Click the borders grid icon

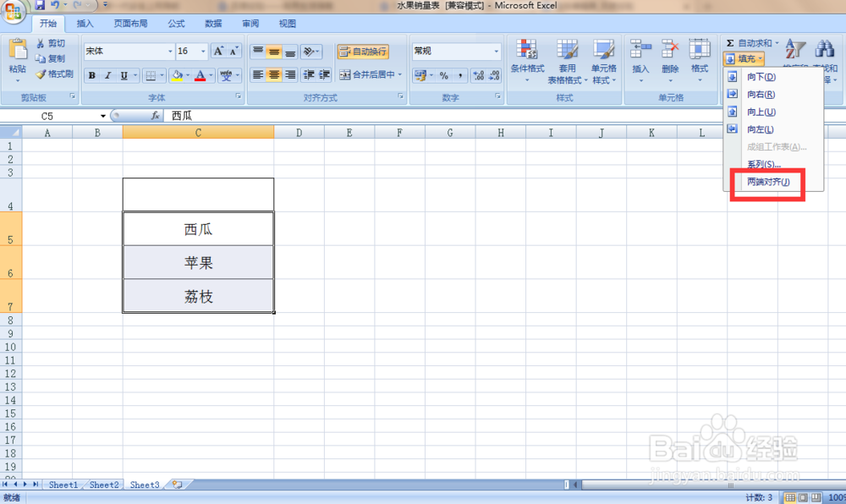151,75
